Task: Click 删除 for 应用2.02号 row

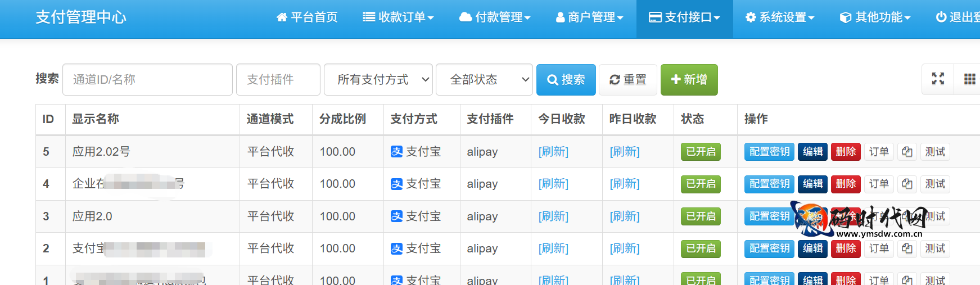Action: pyautogui.click(x=846, y=152)
